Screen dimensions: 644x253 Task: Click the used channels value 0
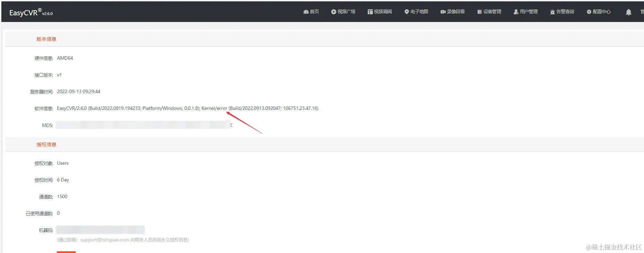[58, 214]
